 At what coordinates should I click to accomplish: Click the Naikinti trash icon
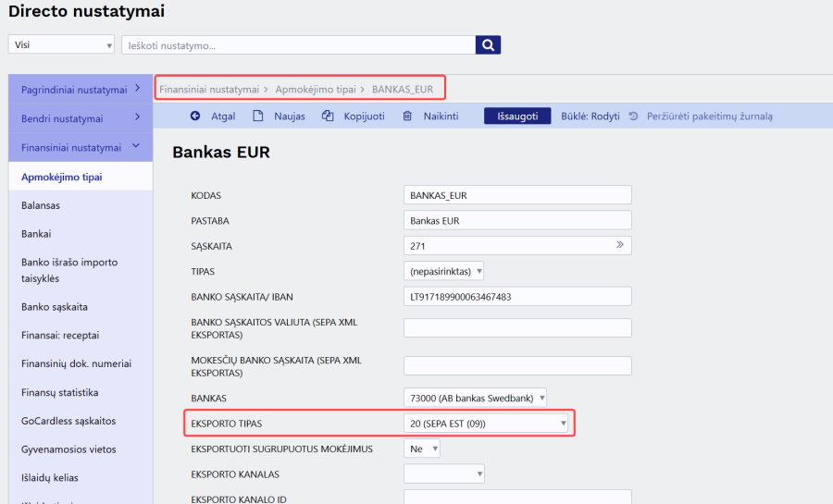tap(407, 116)
